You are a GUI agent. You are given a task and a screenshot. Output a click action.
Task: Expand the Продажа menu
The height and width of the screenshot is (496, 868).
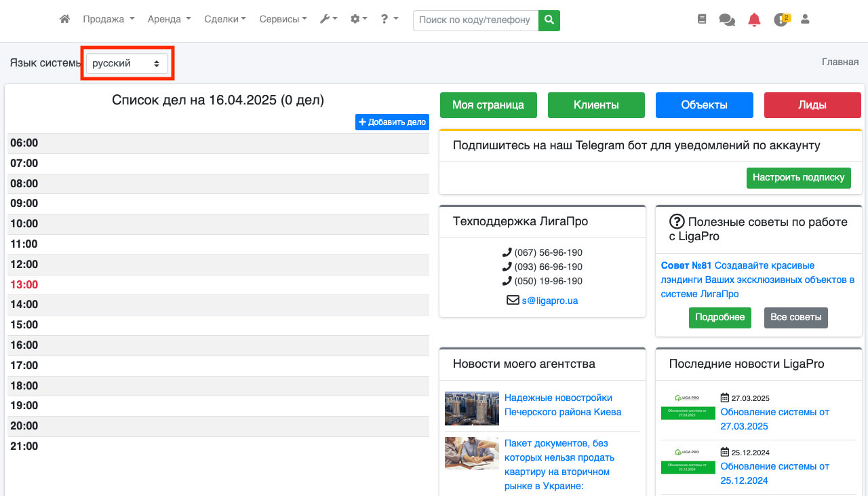coord(108,20)
